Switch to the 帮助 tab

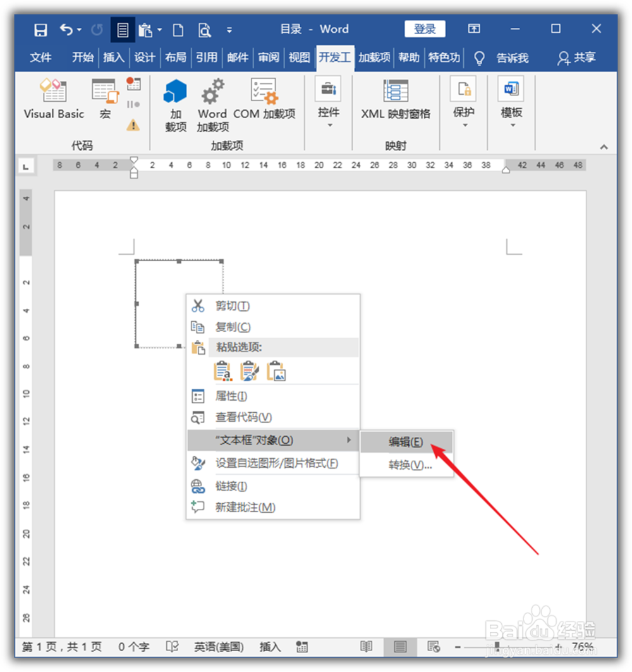[x=409, y=57]
